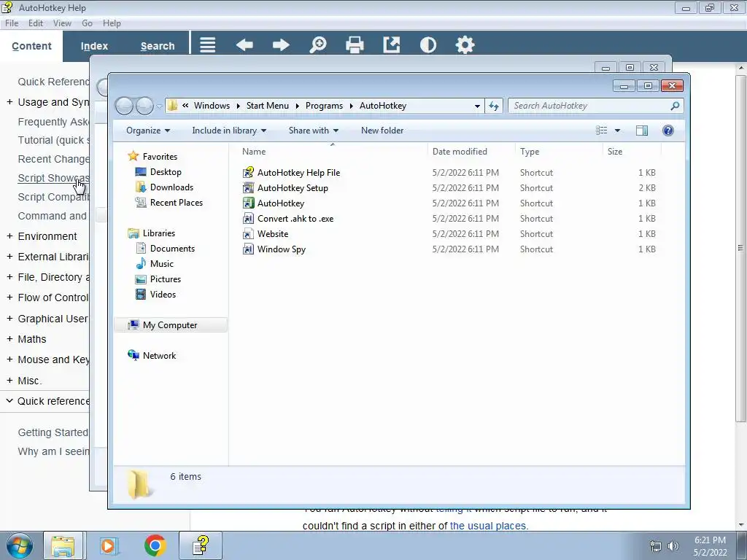Collapse the Quick reference section chevron
The width and height of the screenshot is (747, 560).
click(x=9, y=401)
